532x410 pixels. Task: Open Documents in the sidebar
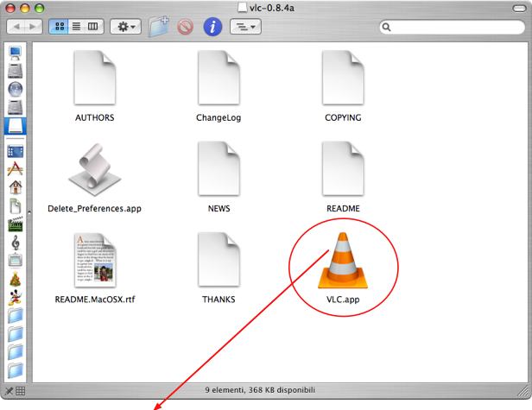(x=16, y=205)
